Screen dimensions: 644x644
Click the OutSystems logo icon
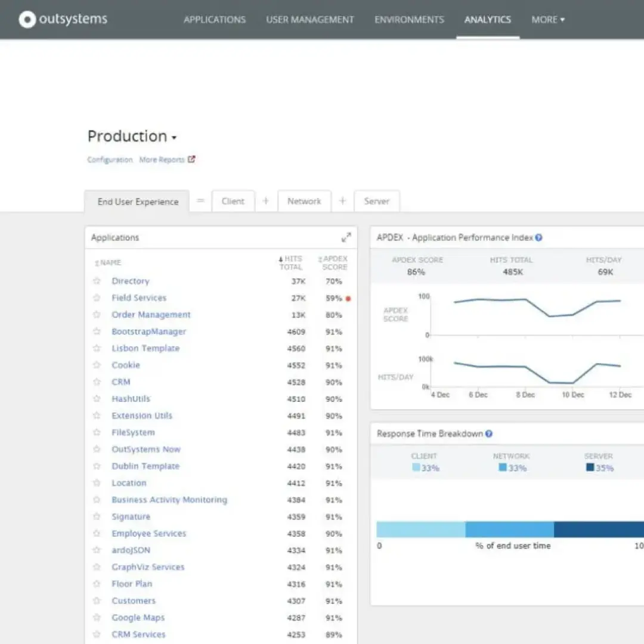tap(27, 20)
